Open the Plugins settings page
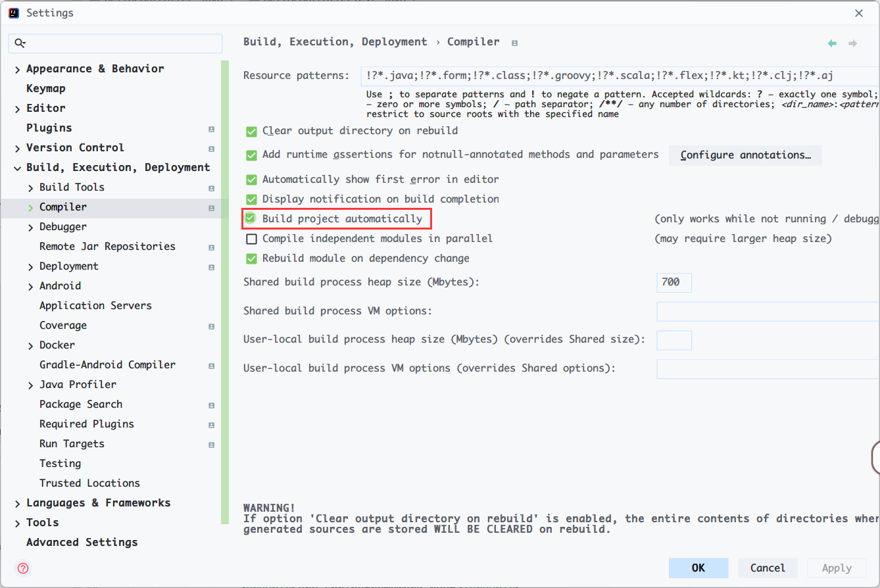The image size is (880, 588). pyautogui.click(x=49, y=128)
